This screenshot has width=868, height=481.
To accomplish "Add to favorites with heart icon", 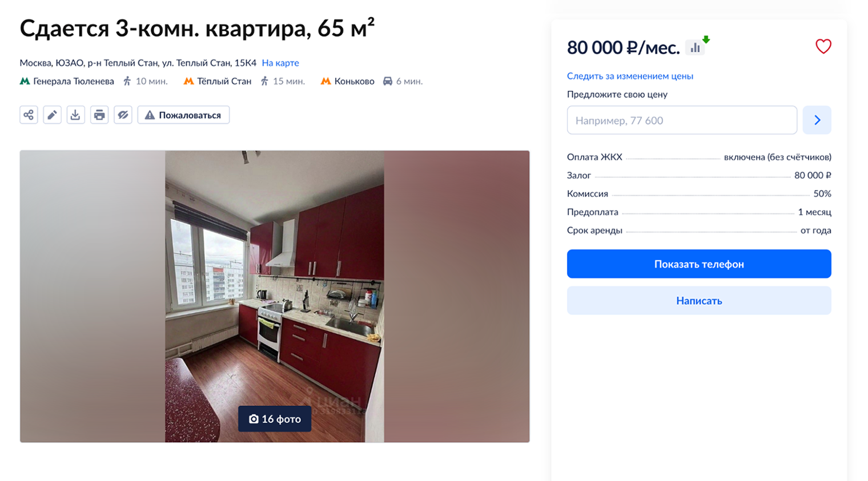I will (x=823, y=46).
